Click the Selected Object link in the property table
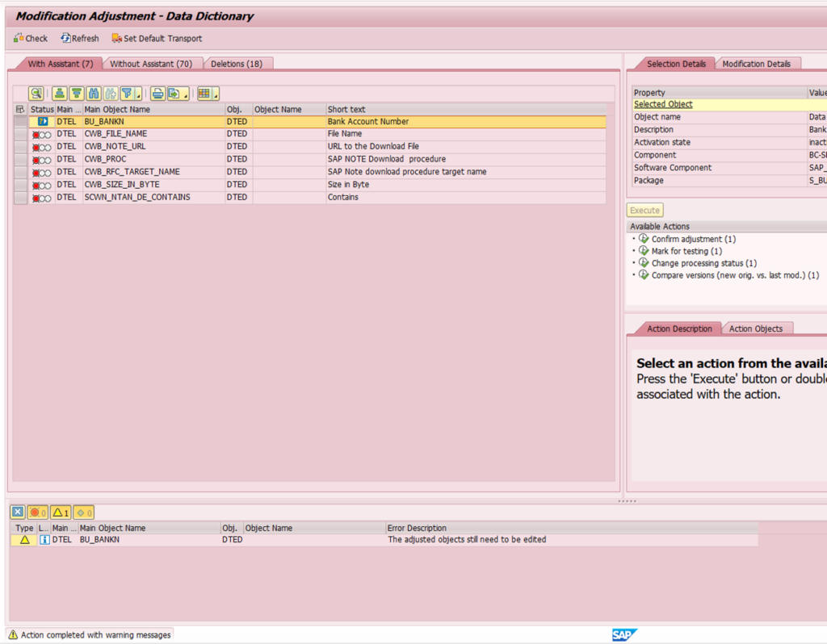 tap(663, 104)
